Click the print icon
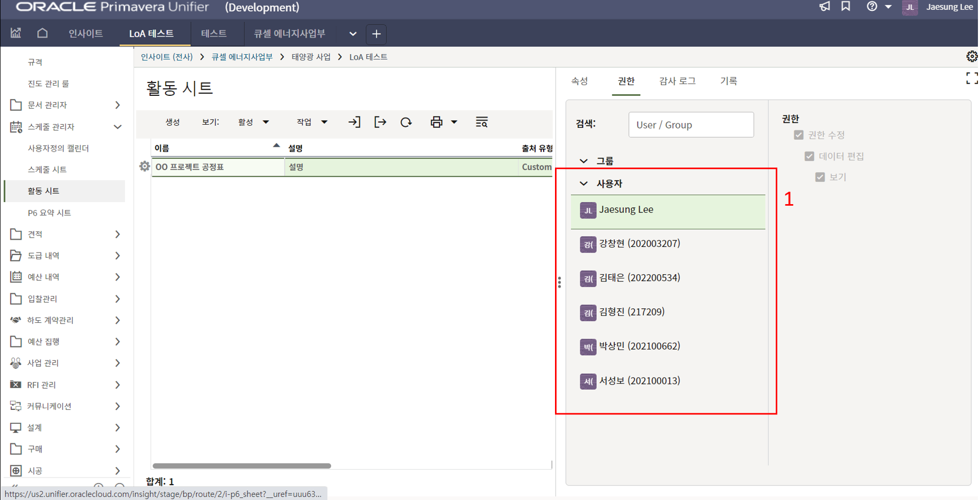Image resolution: width=980 pixels, height=500 pixels. [x=436, y=122]
